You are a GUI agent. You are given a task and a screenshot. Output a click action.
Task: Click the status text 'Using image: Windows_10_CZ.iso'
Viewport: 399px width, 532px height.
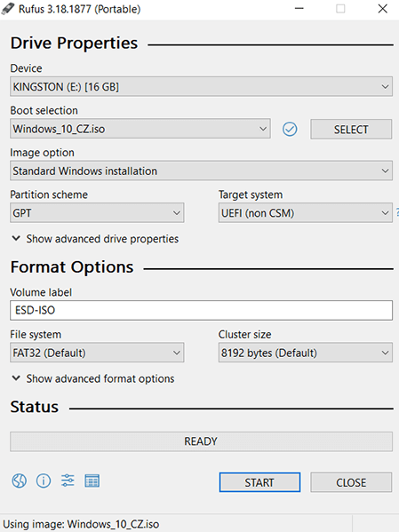pos(81,524)
